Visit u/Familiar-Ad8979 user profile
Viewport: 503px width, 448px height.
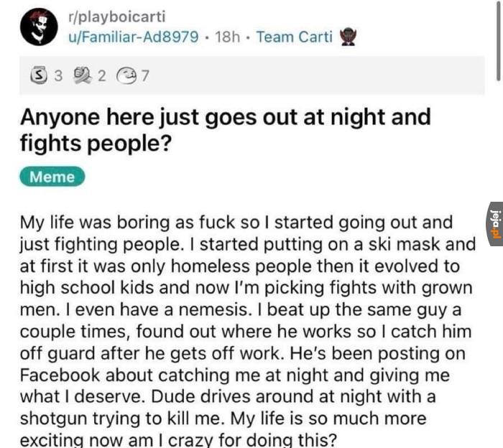(133, 37)
